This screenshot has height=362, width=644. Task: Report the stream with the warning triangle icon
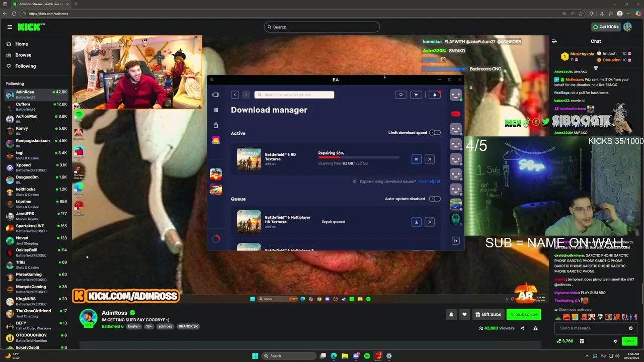point(535,328)
